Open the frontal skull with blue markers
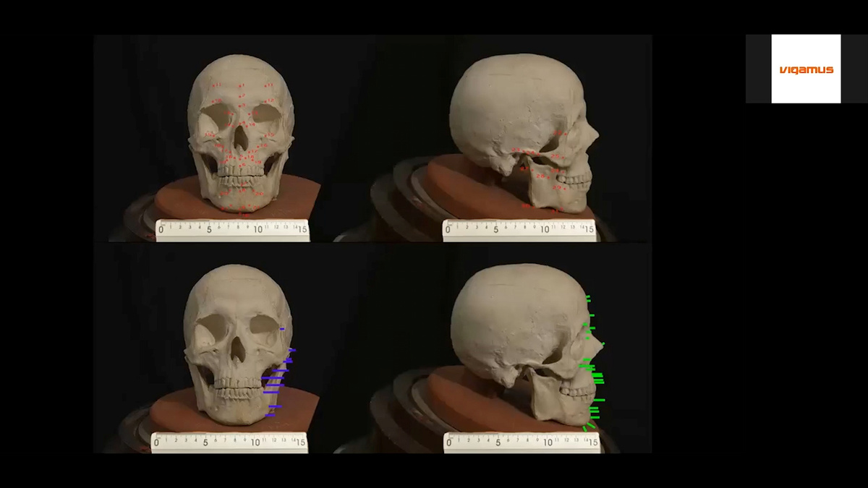This screenshot has height=488, width=868. click(x=236, y=343)
